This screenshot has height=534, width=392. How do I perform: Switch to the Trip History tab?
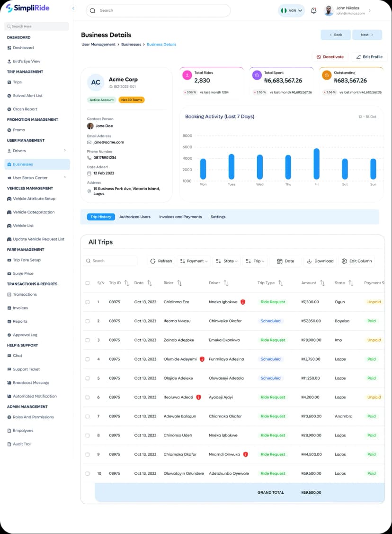pos(101,217)
